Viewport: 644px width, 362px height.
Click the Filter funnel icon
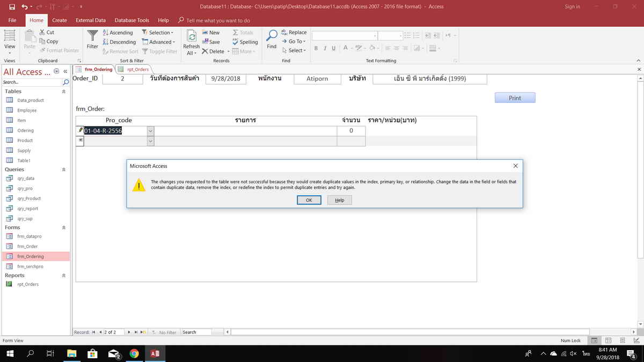(x=93, y=35)
